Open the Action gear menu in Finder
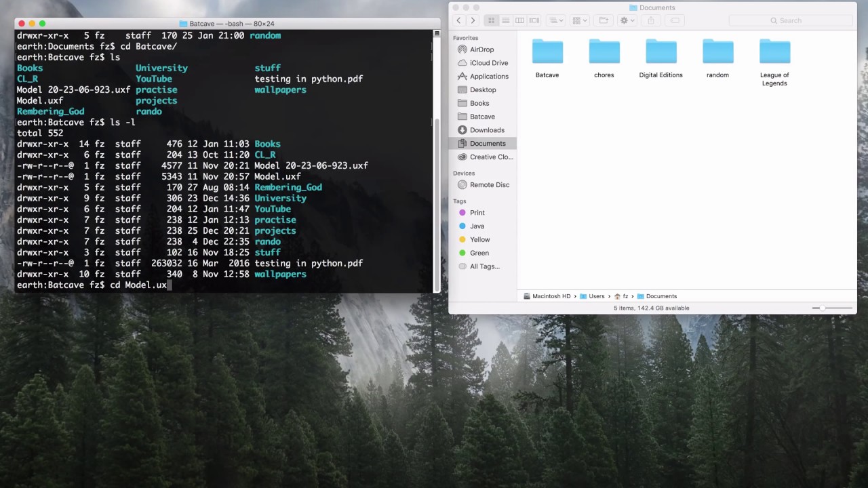 point(627,20)
